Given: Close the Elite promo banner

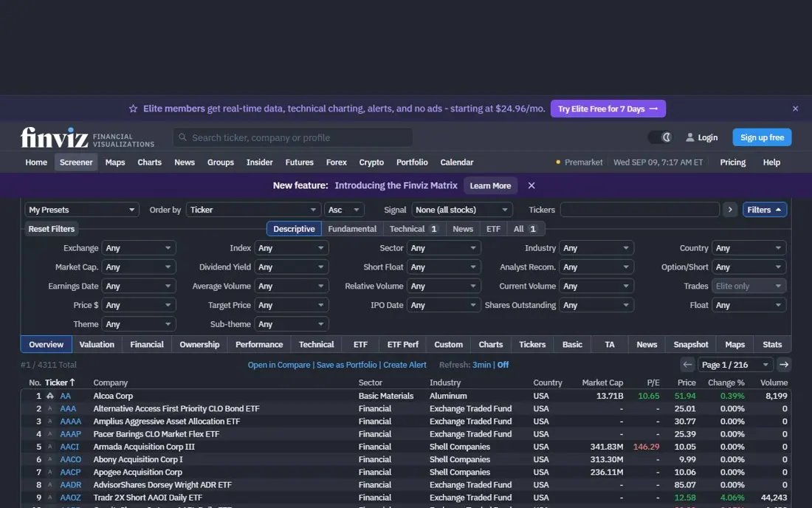Looking at the screenshot, I should [796, 109].
